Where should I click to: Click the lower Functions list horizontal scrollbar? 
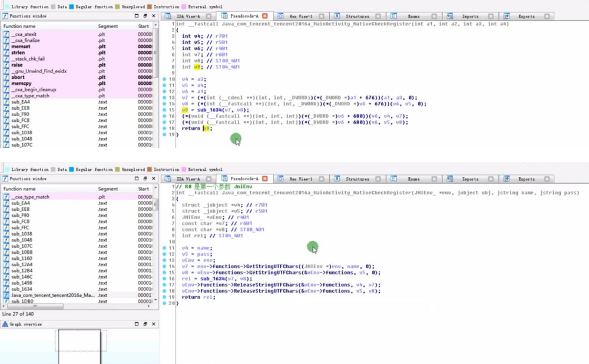click(36, 306)
